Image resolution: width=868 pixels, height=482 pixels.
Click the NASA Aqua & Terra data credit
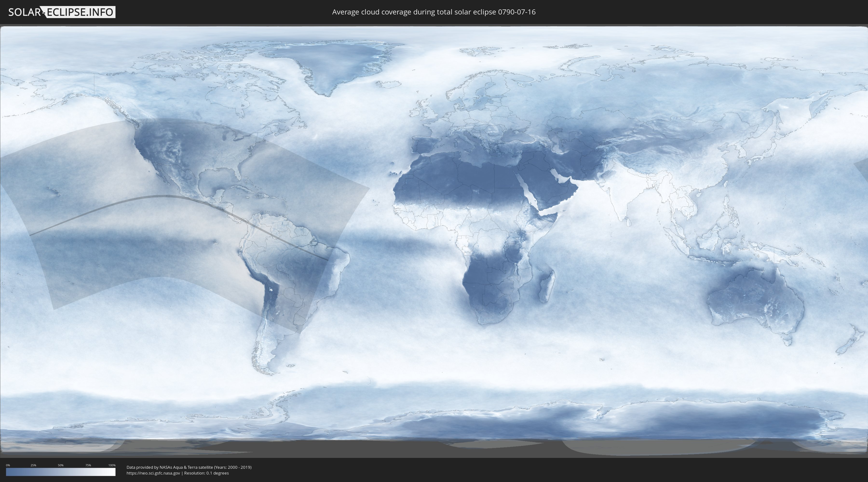tap(189, 467)
